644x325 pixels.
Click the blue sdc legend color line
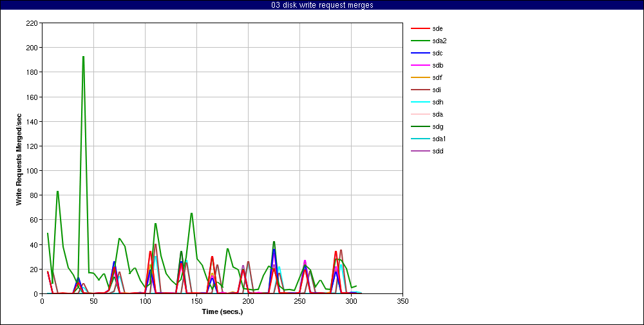(419, 53)
